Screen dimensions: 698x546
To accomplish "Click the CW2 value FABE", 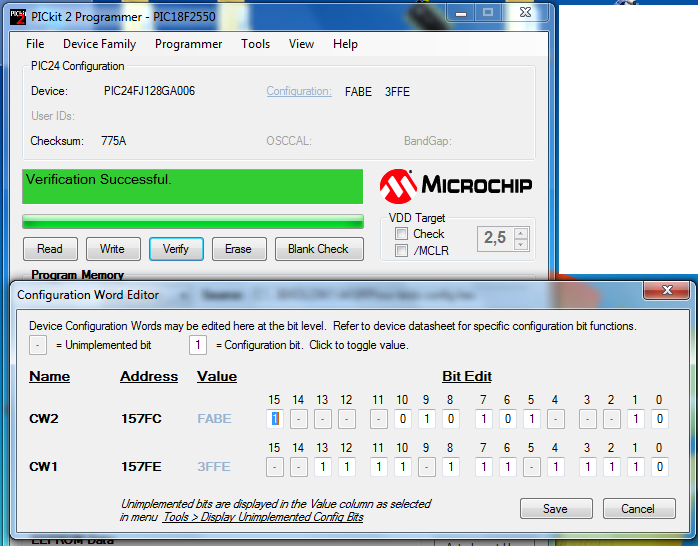I will (215, 419).
